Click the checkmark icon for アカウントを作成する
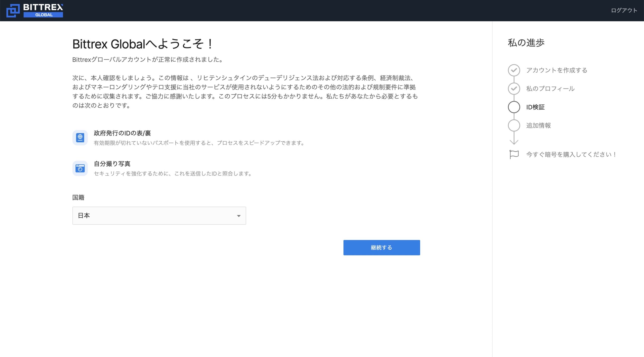Image resolution: width=644 pixels, height=357 pixels. pyautogui.click(x=514, y=70)
